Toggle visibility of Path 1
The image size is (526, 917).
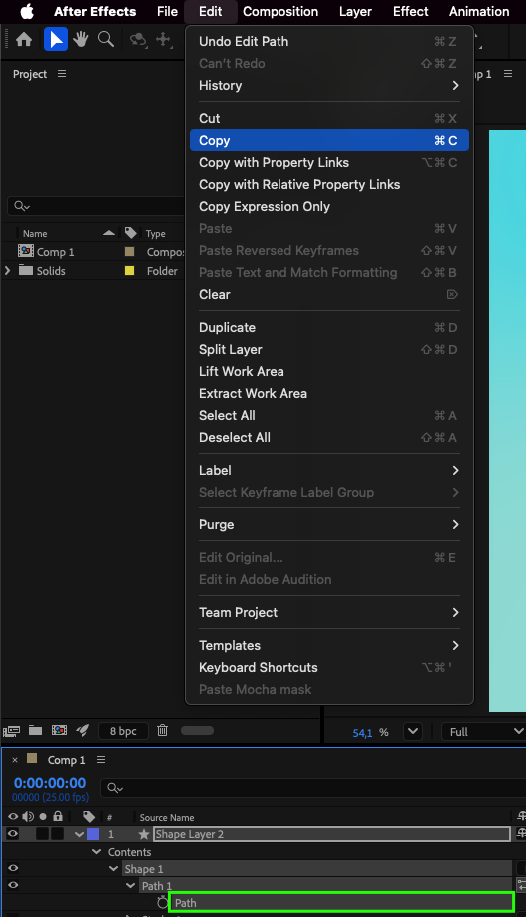point(12,885)
